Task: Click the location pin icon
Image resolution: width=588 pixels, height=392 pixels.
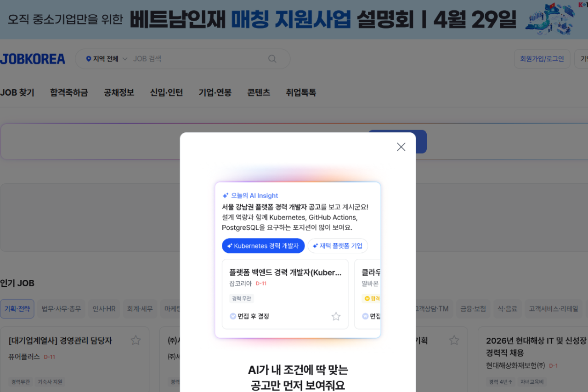Action: point(89,59)
